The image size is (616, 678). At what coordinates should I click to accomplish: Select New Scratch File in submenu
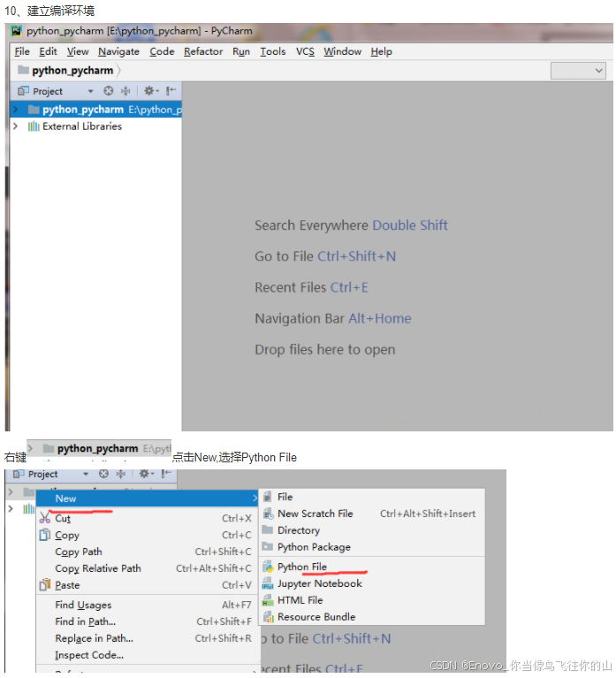click(372, 514)
